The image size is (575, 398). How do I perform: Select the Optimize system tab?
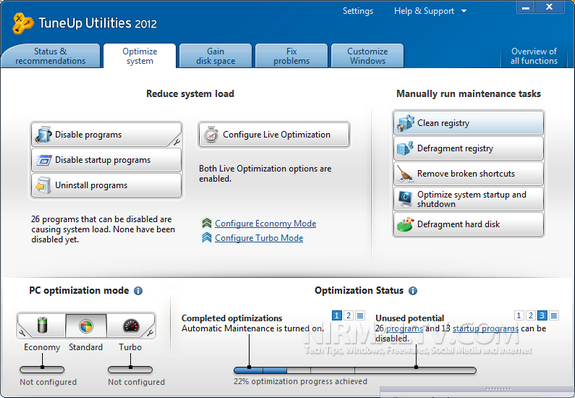[x=140, y=56]
